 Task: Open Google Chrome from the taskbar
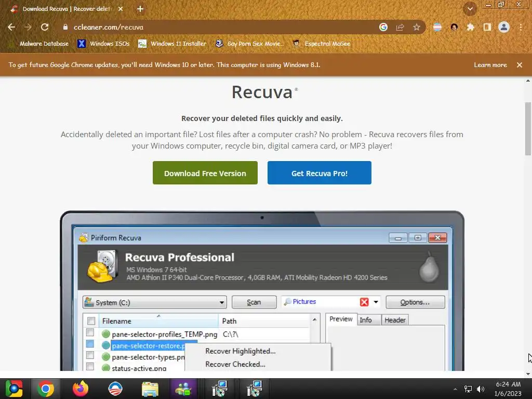[x=46, y=389]
